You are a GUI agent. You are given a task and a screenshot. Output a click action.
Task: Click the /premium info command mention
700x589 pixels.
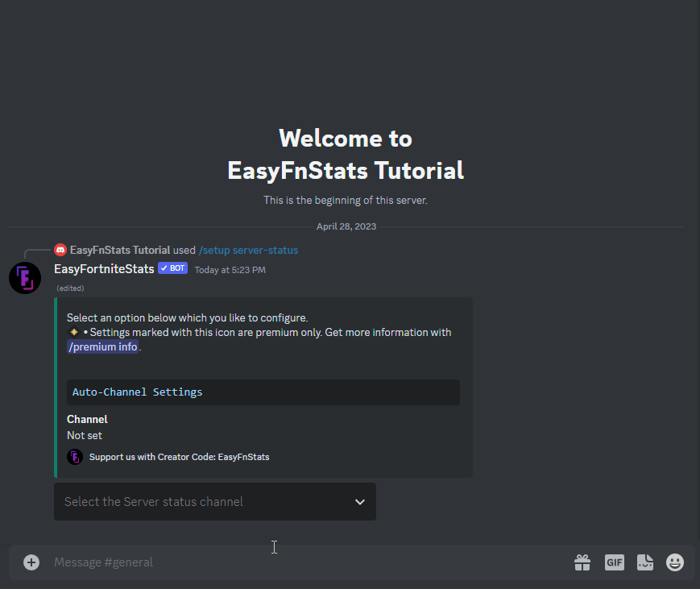(103, 347)
